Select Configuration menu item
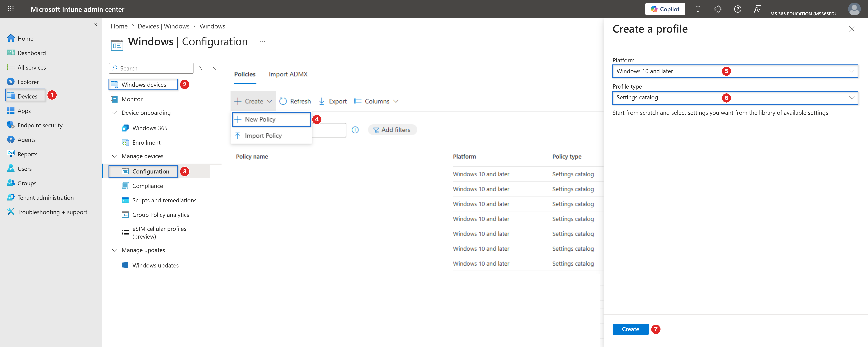 click(143, 172)
